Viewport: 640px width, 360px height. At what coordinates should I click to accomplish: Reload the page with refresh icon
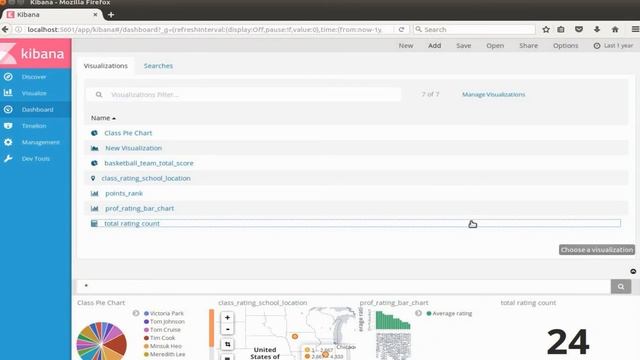point(402,29)
